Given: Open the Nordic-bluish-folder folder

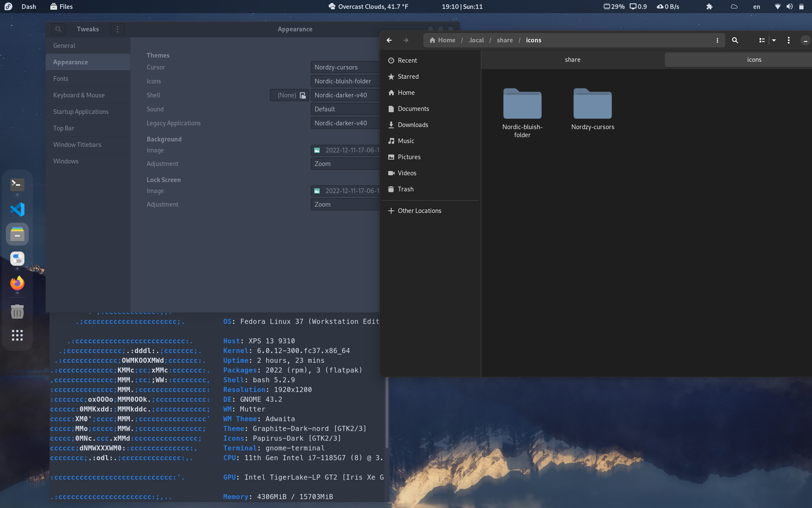Looking at the screenshot, I should [x=522, y=104].
